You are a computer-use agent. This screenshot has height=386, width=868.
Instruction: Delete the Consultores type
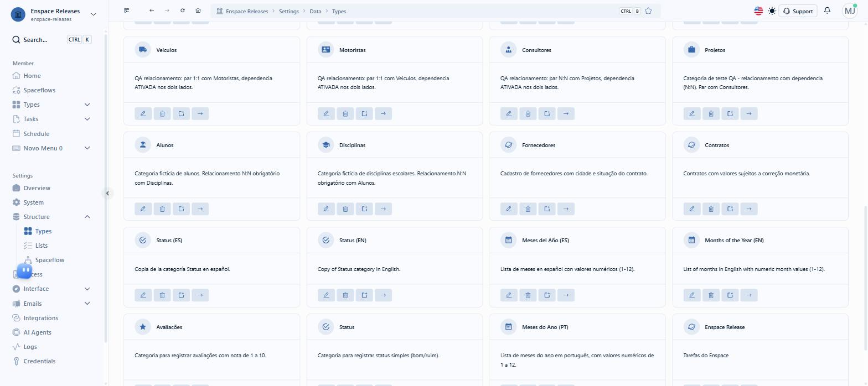tap(528, 113)
